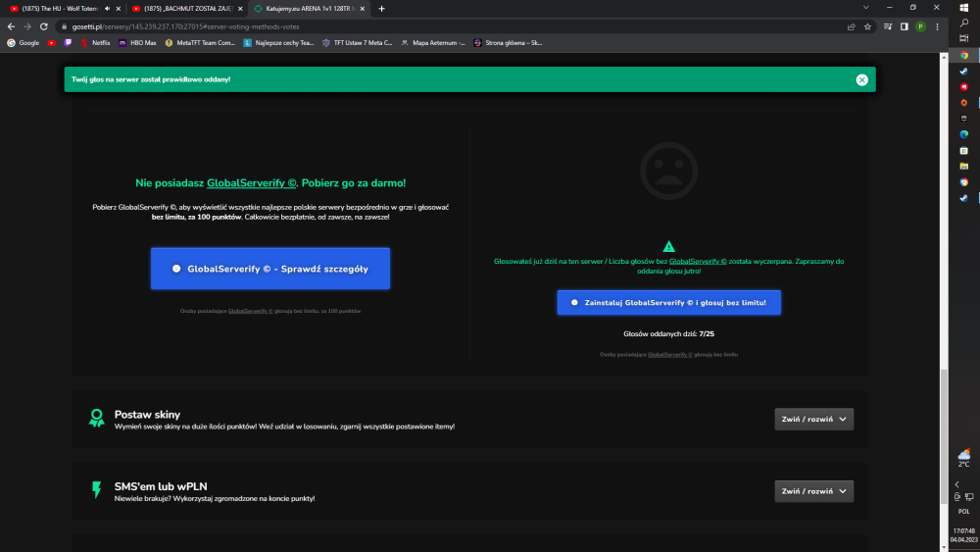Go back to previous page
Image resolution: width=980 pixels, height=552 pixels.
pos(11,26)
